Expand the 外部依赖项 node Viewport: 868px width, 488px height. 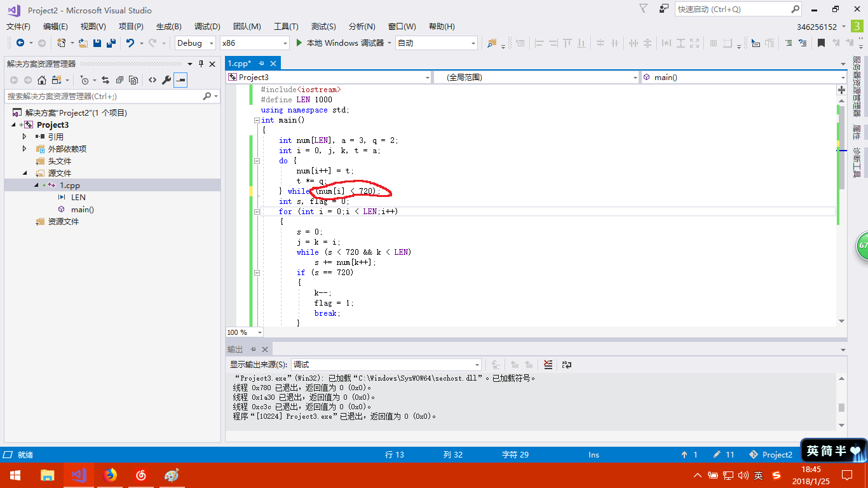25,149
